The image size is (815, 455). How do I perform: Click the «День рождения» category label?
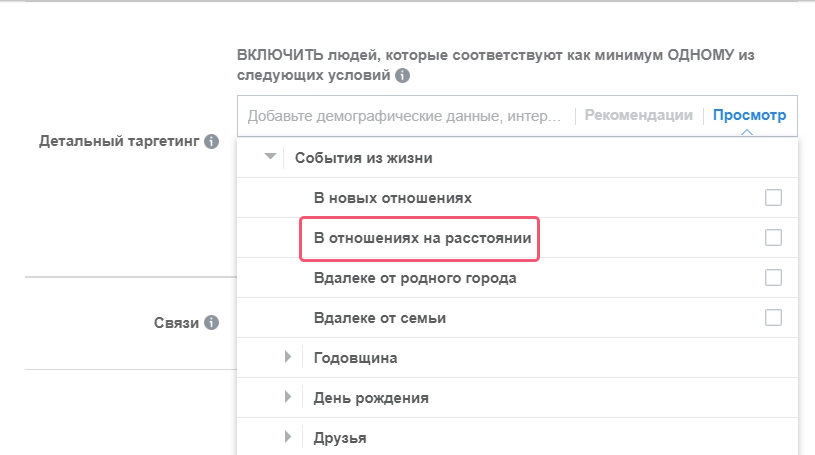pos(371,398)
